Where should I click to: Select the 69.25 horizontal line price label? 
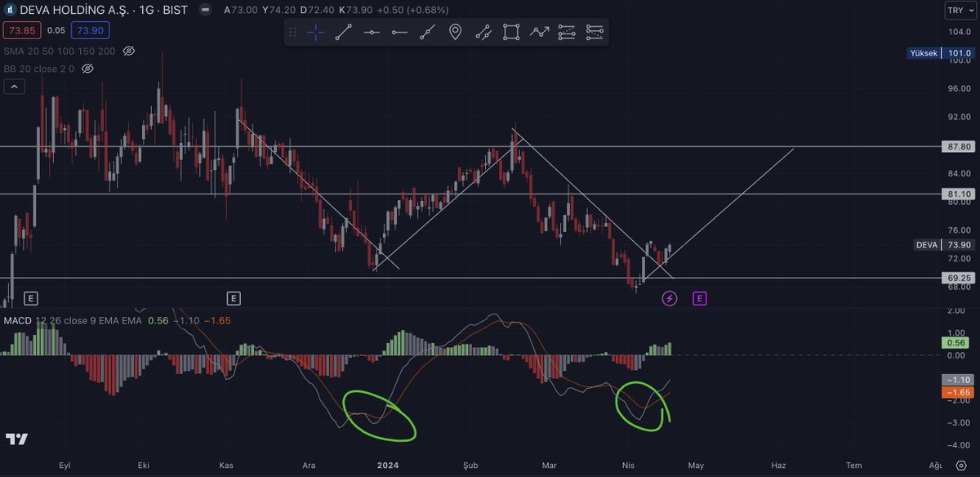(x=960, y=278)
